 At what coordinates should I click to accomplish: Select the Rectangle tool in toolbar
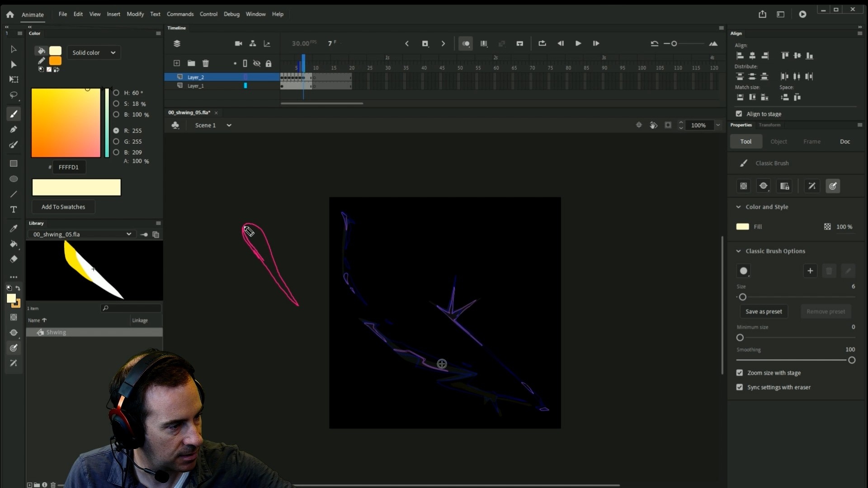click(14, 164)
